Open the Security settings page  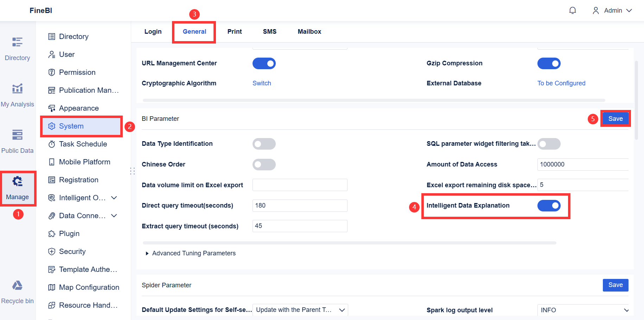click(x=72, y=252)
